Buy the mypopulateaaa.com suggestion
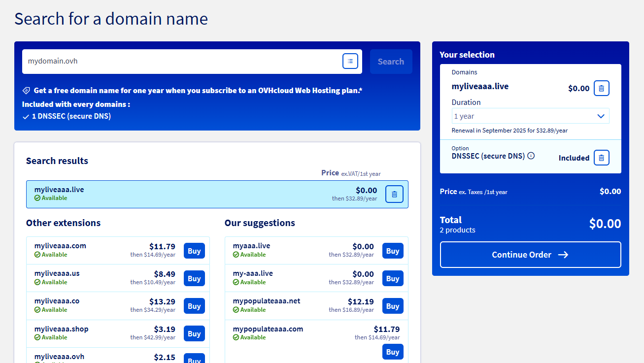644x363 pixels. (392, 352)
